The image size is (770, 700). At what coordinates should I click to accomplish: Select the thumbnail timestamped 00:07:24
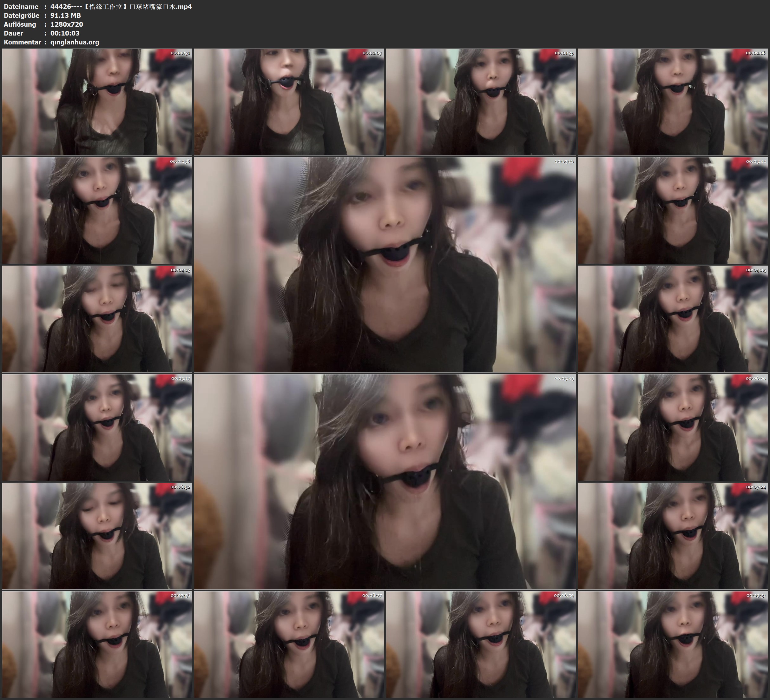tap(673, 536)
